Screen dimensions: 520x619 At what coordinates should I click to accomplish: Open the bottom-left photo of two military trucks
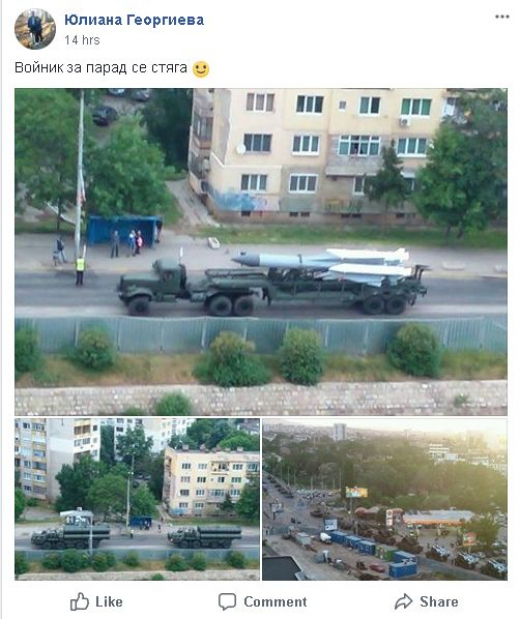coord(137,499)
